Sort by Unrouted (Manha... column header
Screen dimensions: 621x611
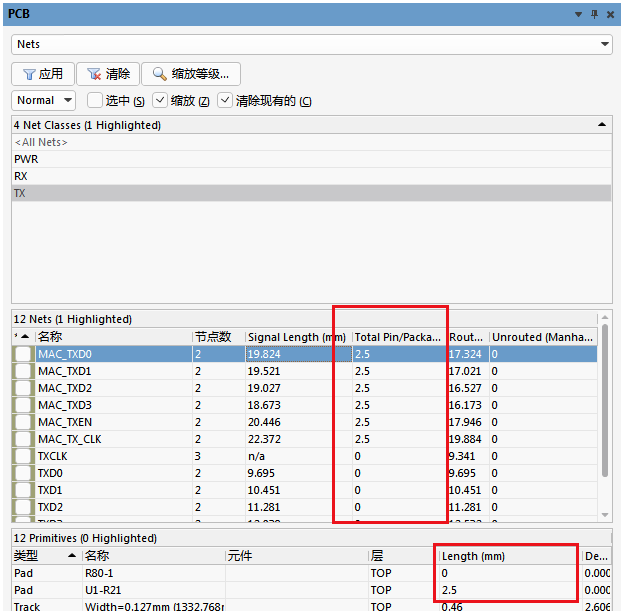[x=543, y=337]
